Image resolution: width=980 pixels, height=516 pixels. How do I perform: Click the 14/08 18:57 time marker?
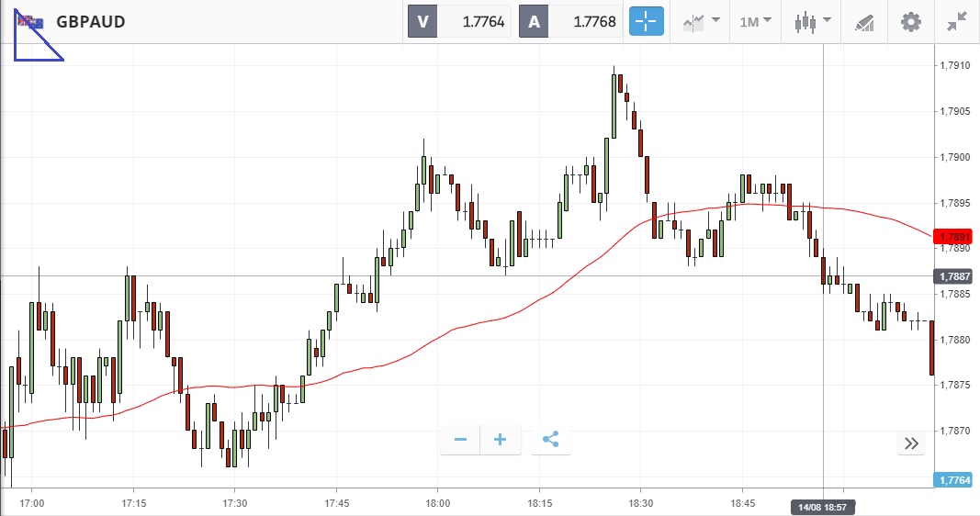coord(823,507)
